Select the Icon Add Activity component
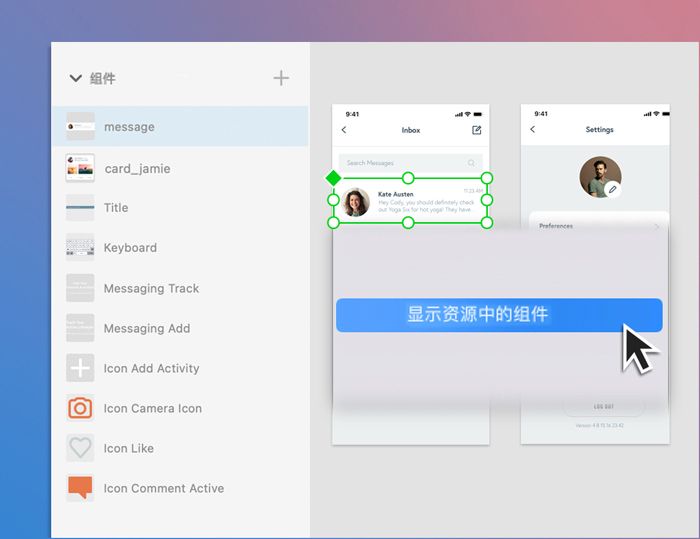The image size is (700, 539). coord(180,368)
